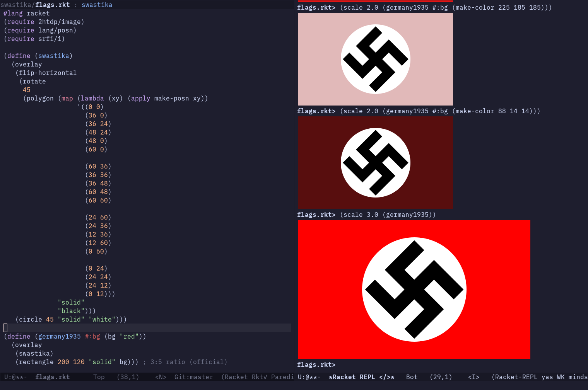The height and width of the screenshot is (390, 588).
Task: Click the empty 'flags.rkt>' prompt at REPL bottom
Action: click(x=316, y=364)
